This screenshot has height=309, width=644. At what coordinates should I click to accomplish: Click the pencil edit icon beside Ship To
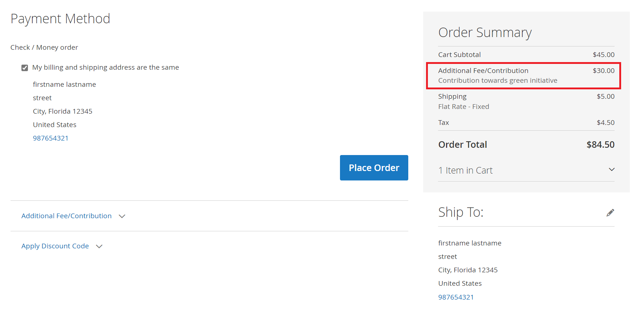pyautogui.click(x=610, y=213)
